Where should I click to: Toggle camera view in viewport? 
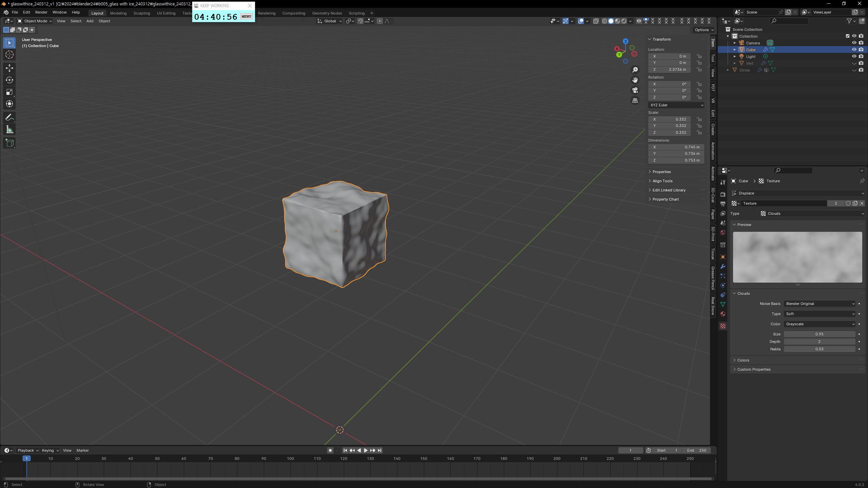pos(635,90)
